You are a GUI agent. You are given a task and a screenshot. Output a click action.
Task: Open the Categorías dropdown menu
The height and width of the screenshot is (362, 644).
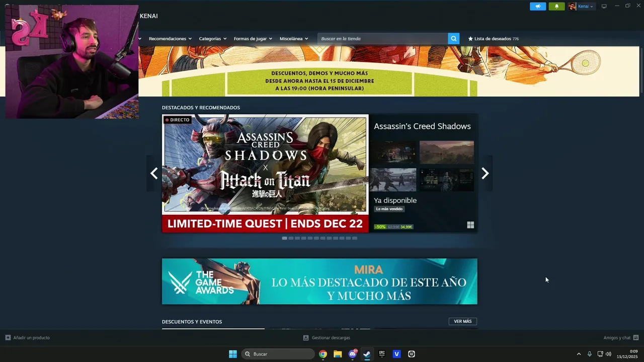coord(213,39)
